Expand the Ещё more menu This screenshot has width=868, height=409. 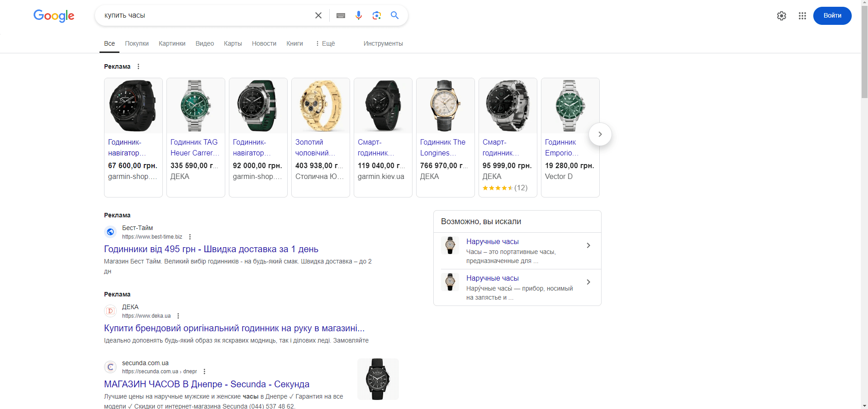[325, 43]
